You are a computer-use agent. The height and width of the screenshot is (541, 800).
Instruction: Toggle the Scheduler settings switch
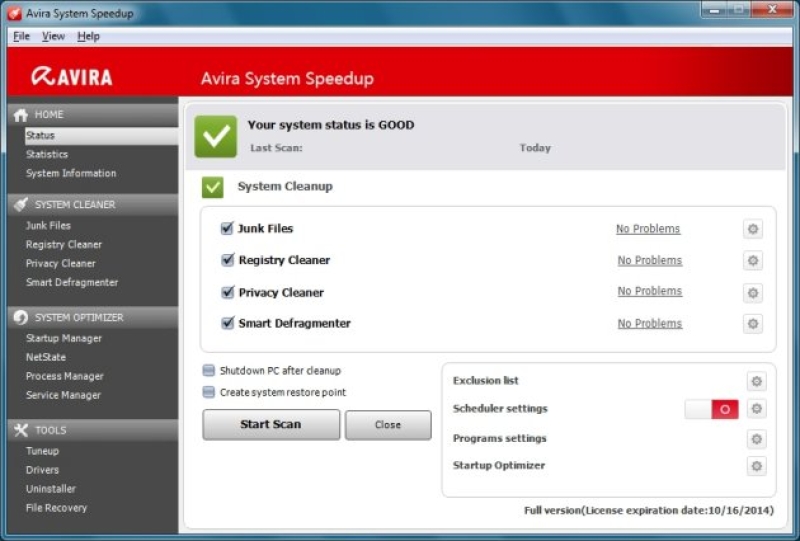711,409
